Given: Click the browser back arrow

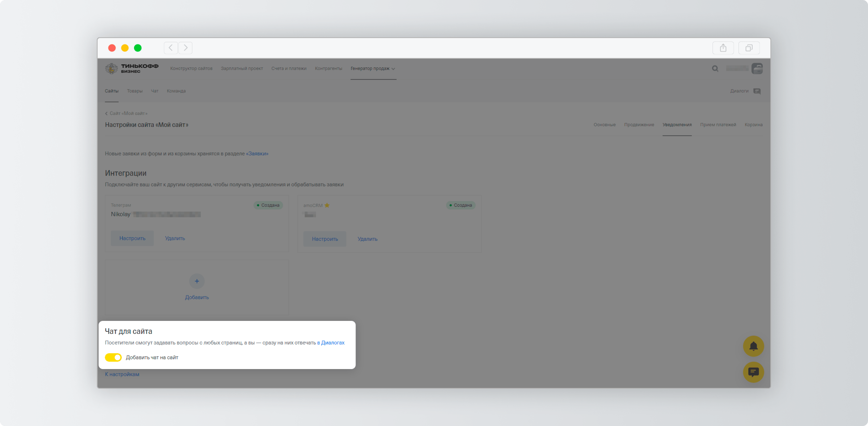Looking at the screenshot, I should pyautogui.click(x=171, y=48).
